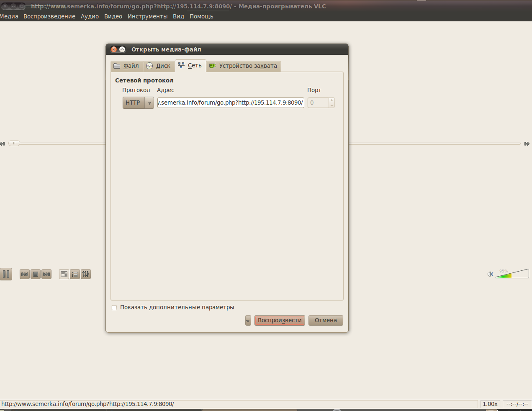Image resolution: width=532 pixels, height=411 pixels.
Task: Enable 'Показать дополнительные параметры' checkbox
Action: (114, 308)
